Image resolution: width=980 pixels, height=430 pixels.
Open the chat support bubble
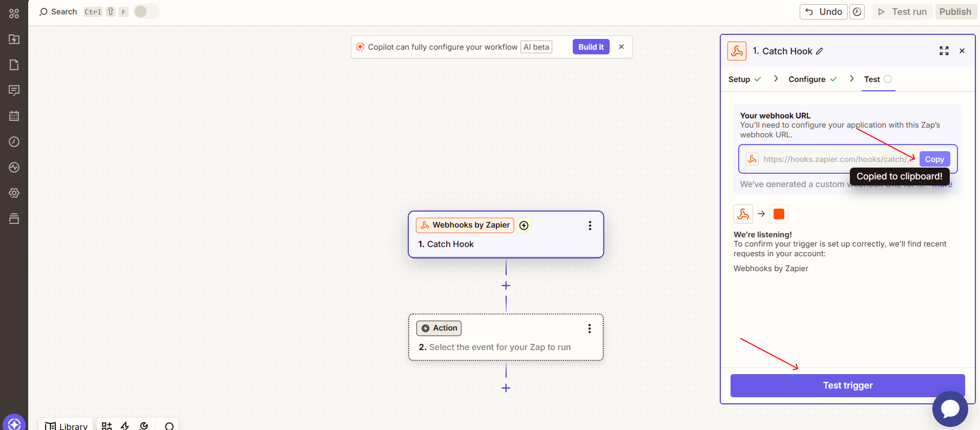tap(950, 408)
